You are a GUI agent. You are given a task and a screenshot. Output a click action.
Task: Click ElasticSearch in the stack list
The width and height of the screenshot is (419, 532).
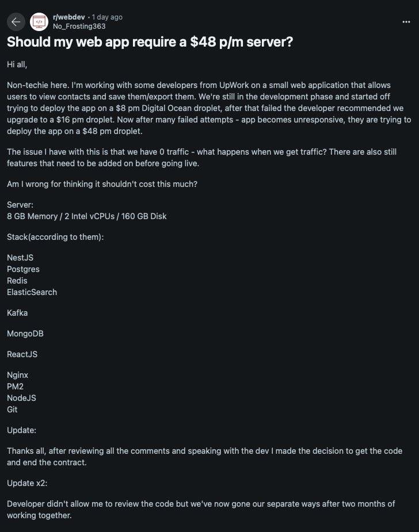(x=32, y=292)
